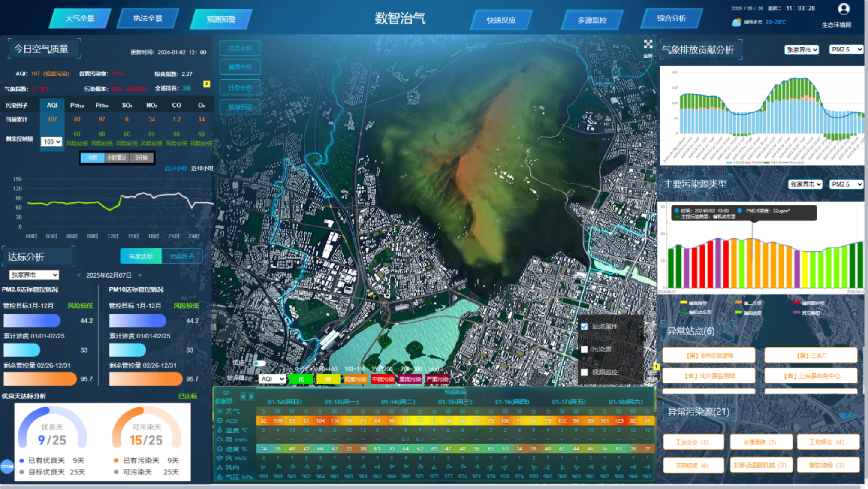This screenshot has height=489, width=868.
Task: Click the round 271M badge at bottom left
Action: click(x=7, y=466)
